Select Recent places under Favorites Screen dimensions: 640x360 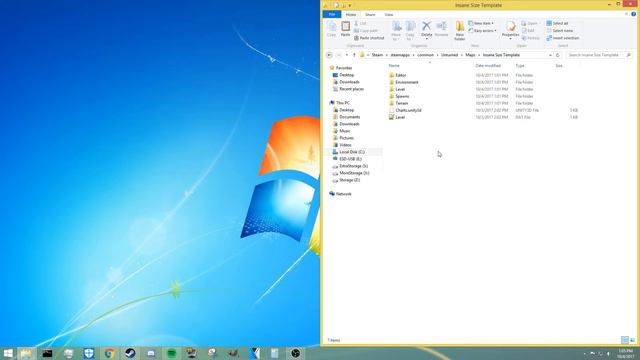point(351,89)
